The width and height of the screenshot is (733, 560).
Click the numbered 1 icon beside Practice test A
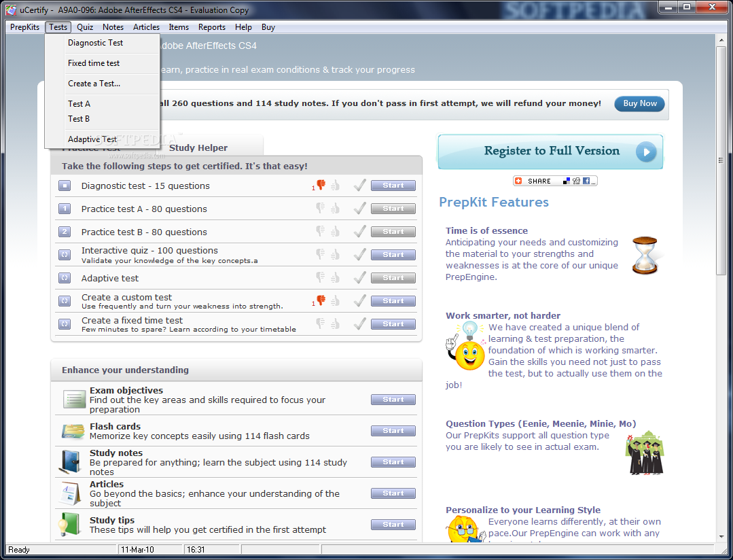pos(65,209)
